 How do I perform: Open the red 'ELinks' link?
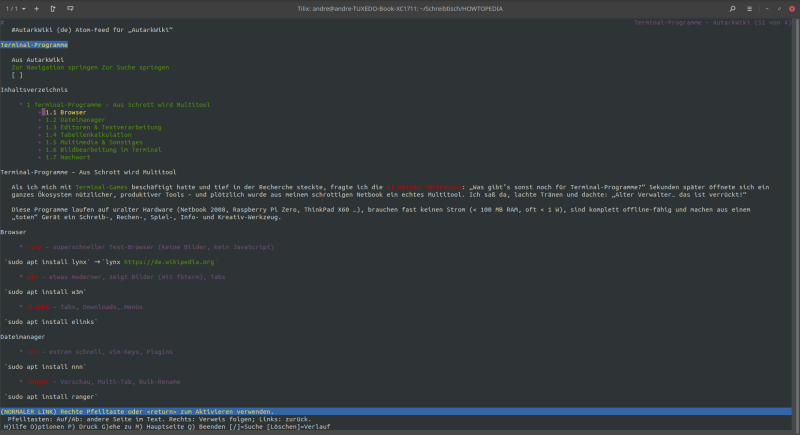click(38, 307)
